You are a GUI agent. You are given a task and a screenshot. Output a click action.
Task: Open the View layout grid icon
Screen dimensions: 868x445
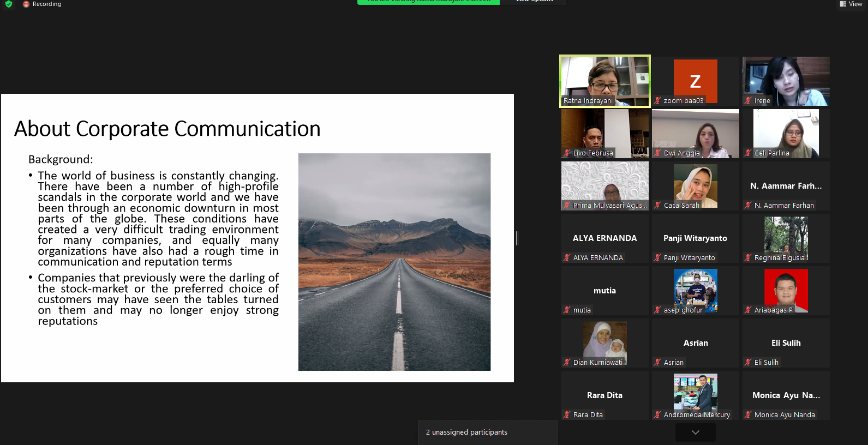[x=843, y=4]
